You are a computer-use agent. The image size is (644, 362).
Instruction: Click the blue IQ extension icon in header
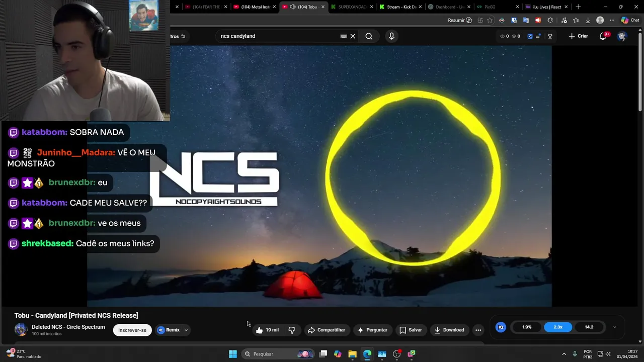click(530, 36)
